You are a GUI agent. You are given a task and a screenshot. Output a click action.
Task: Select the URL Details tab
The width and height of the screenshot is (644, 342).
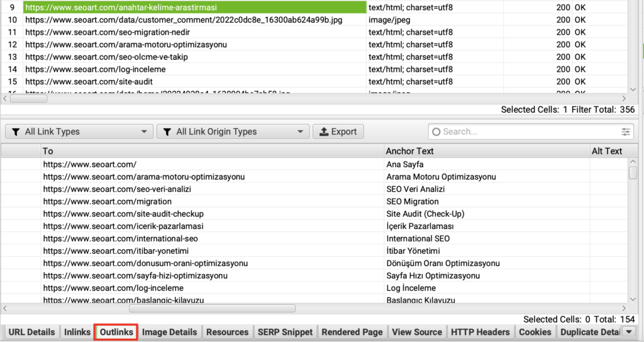tap(32, 332)
